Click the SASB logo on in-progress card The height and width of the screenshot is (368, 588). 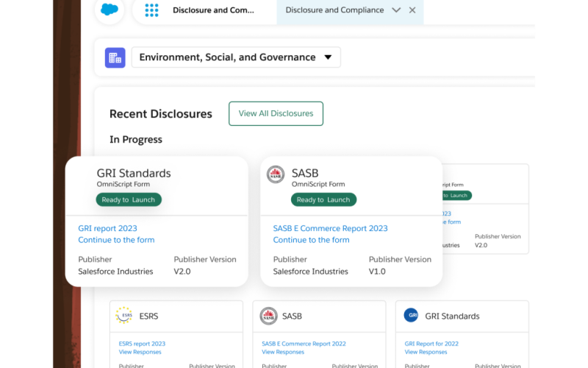coord(276,174)
